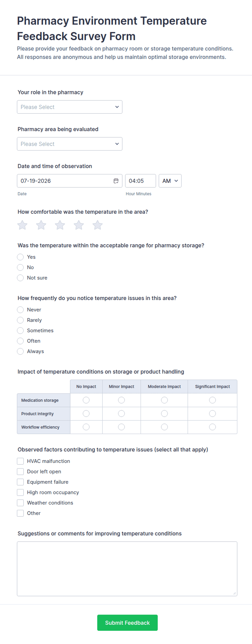Screen dimensions: 252x644
Task: Enable the Weather conditions checkbox
Action: click(x=20, y=503)
